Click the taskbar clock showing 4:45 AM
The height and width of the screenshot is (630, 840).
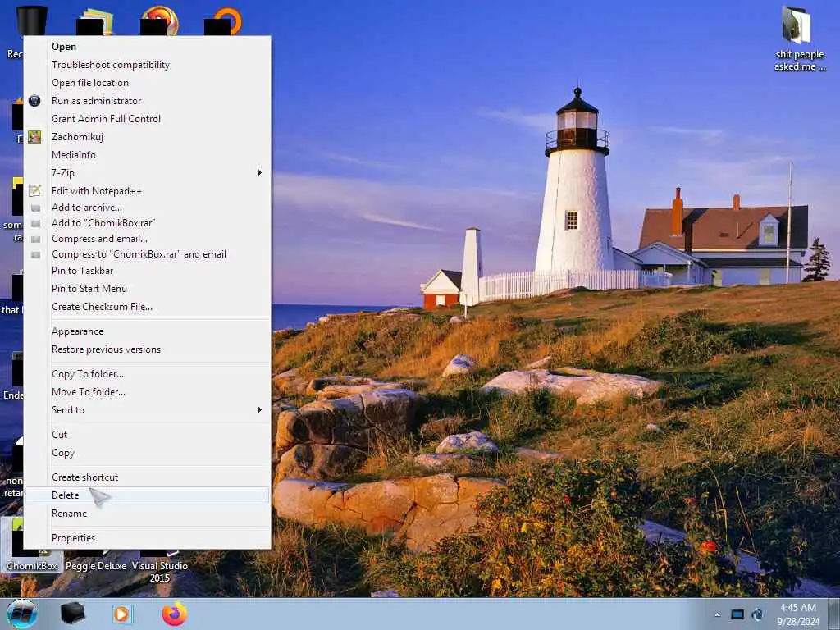click(798, 614)
